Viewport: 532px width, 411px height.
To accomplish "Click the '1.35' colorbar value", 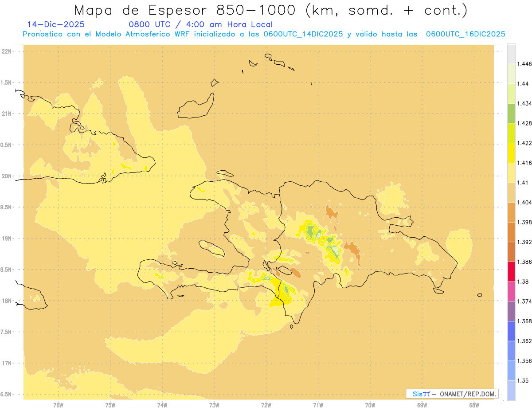I will [522, 380].
